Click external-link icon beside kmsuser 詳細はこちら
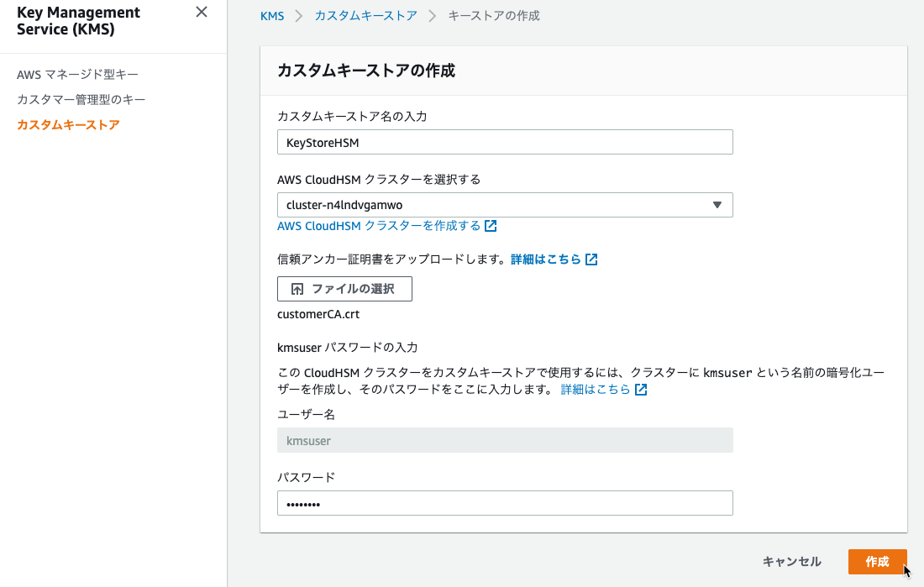 coord(641,390)
